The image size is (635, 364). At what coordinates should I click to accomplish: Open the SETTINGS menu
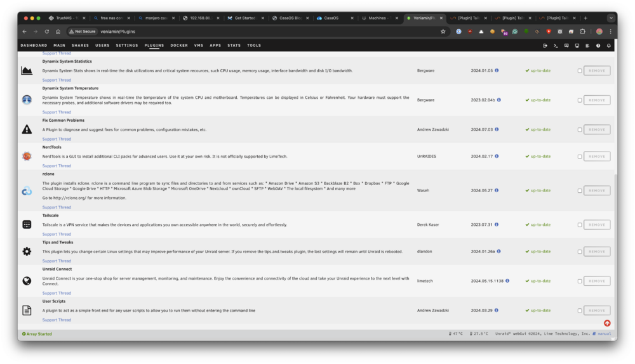(127, 46)
